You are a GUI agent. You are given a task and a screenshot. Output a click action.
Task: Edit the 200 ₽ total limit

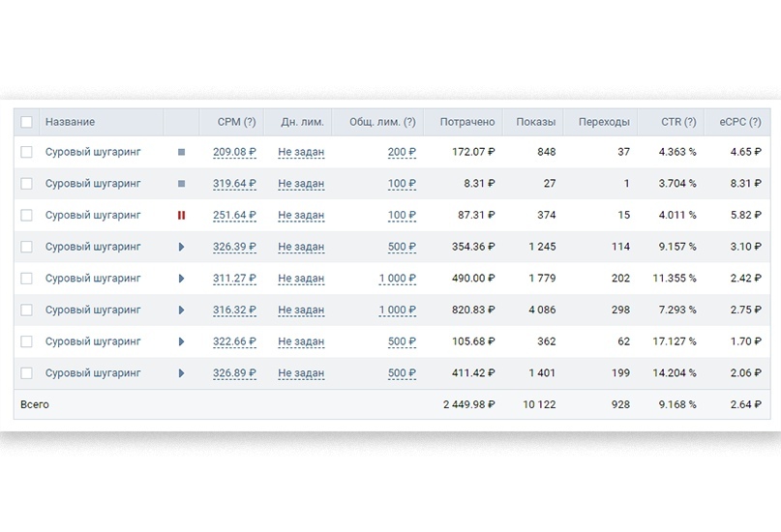click(x=402, y=152)
